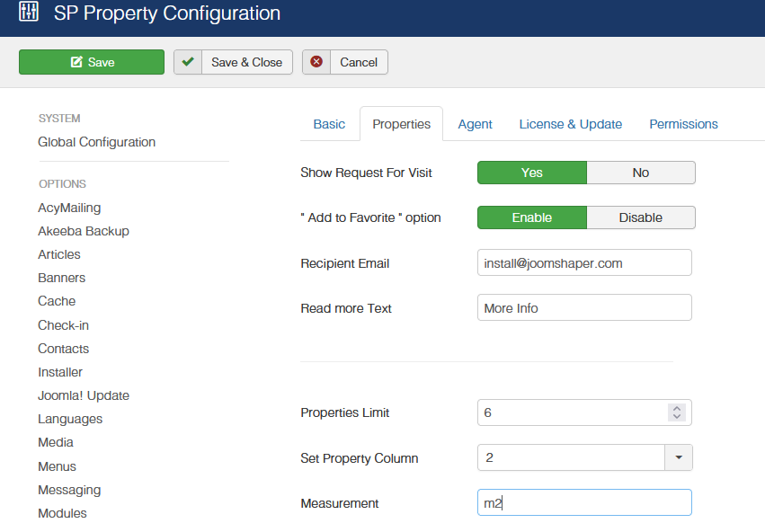This screenshot has width=765, height=532.
Task: Click the red X Cancel icon
Action: (x=316, y=62)
